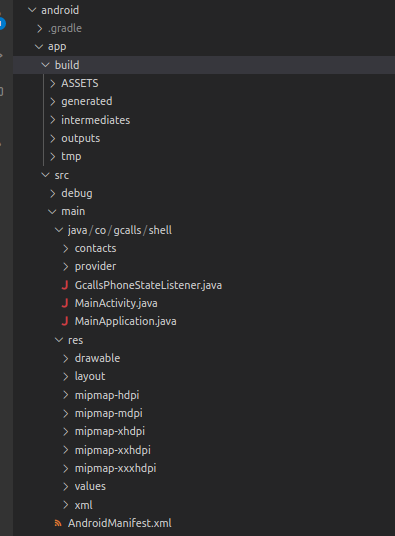Select the layout folder label
Screen dimensions: 395x536
coord(90,377)
